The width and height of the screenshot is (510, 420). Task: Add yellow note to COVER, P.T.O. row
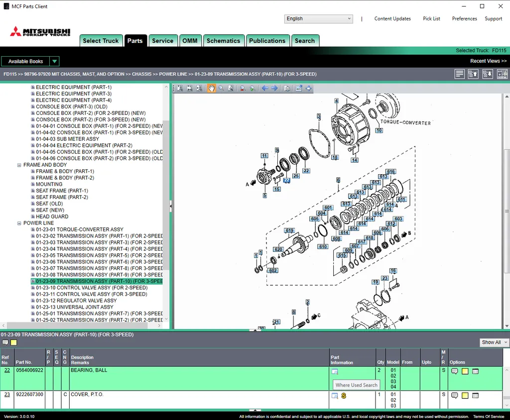[465, 396]
